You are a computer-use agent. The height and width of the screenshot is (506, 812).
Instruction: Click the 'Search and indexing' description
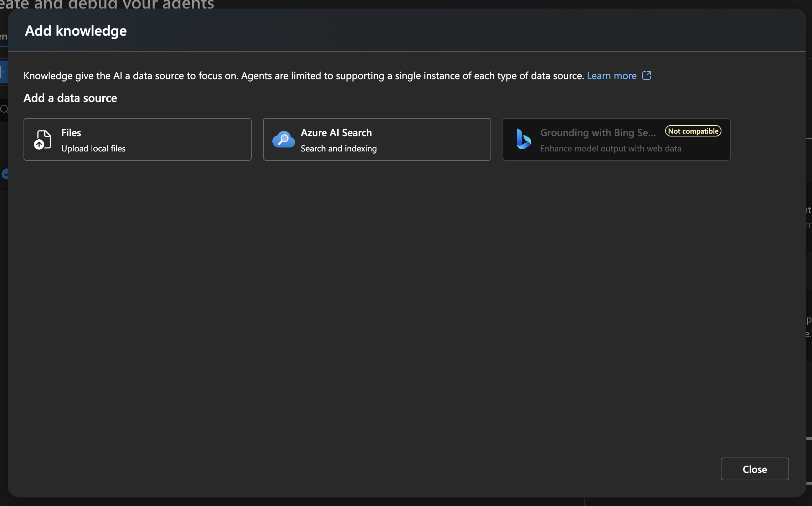tap(339, 149)
